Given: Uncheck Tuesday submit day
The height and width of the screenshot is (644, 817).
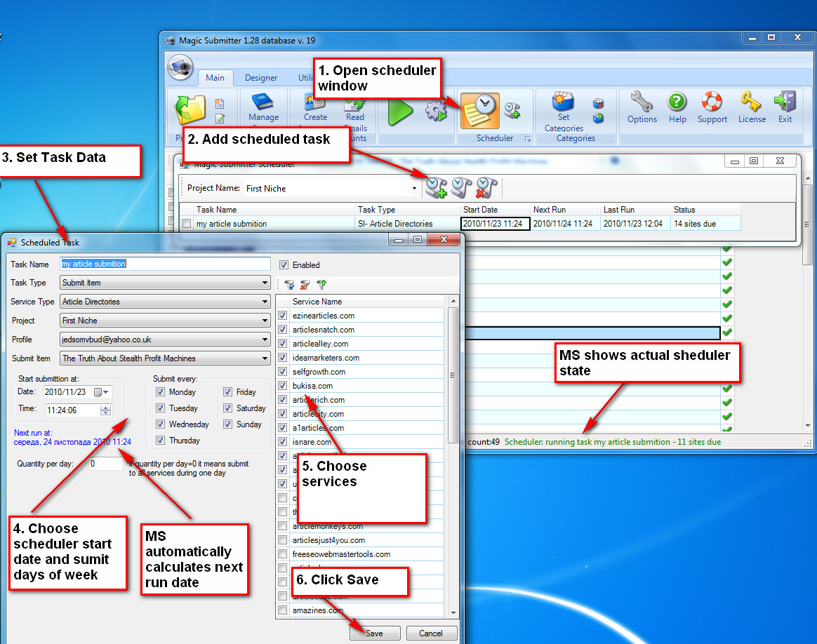Looking at the screenshot, I should (x=160, y=408).
